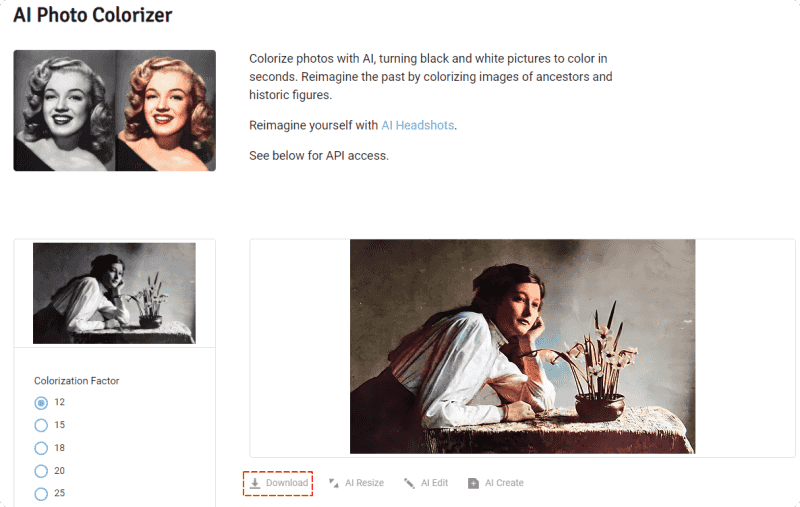Select colorization factor 15
This screenshot has height=507, width=800.
pyautogui.click(x=41, y=425)
